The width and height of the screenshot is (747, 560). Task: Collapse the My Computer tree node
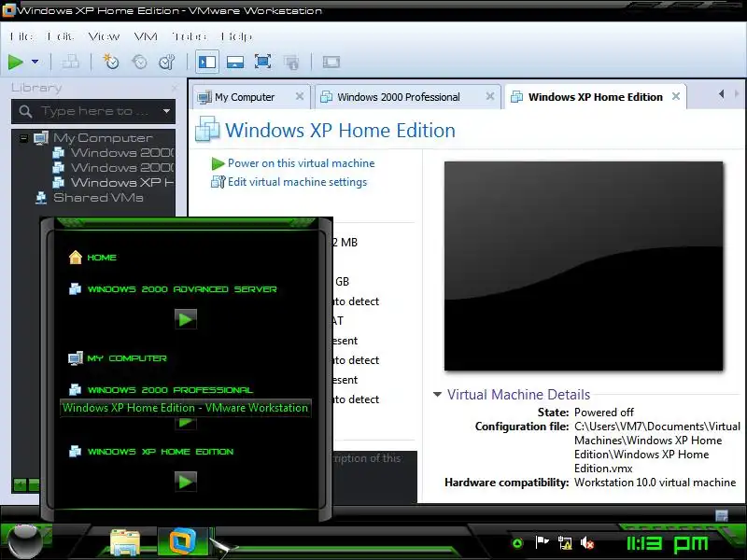(x=23, y=138)
